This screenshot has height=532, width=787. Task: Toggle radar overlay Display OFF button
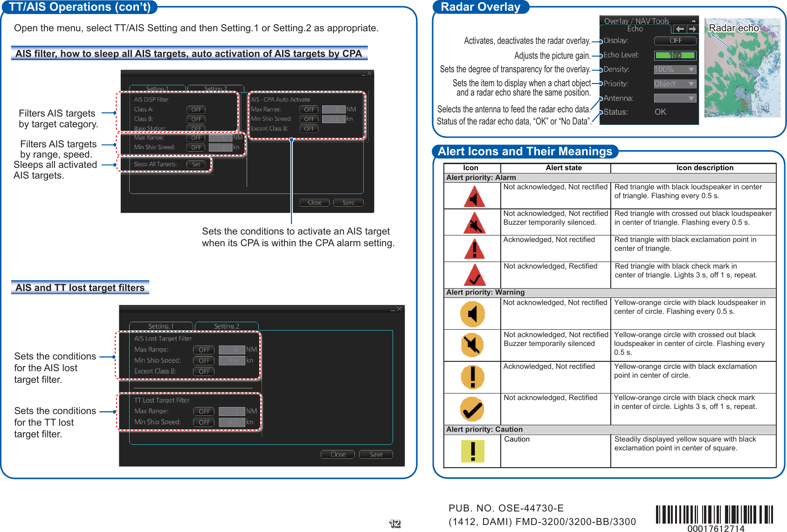[x=675, y=41]
